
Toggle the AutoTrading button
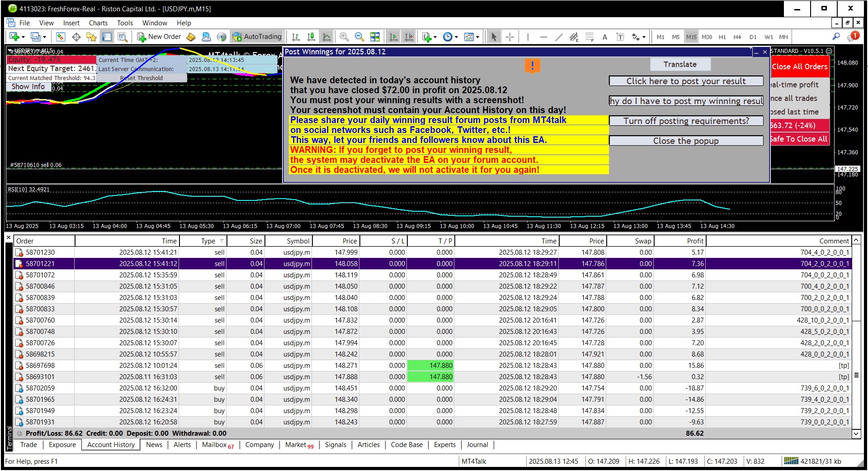click(257, 37)
